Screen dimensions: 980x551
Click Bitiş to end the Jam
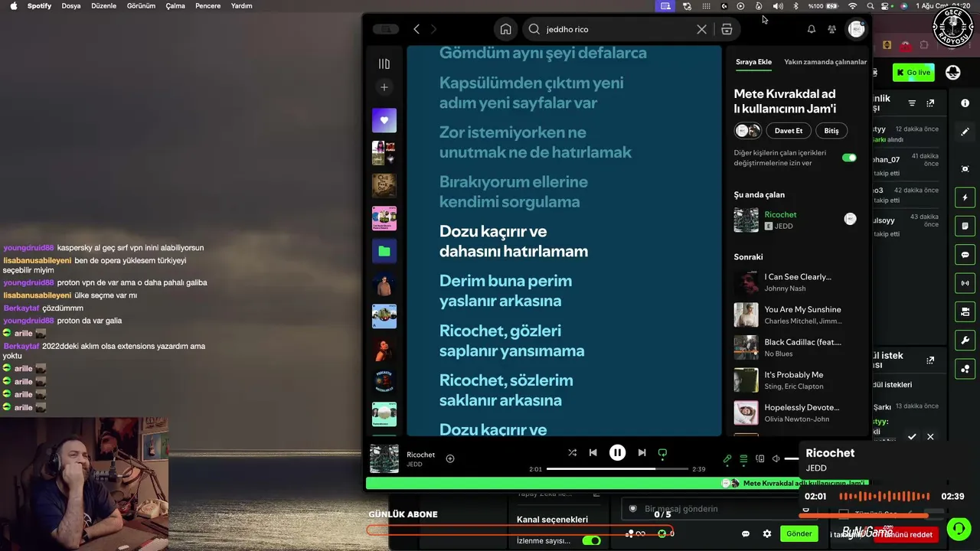point(831,131)
